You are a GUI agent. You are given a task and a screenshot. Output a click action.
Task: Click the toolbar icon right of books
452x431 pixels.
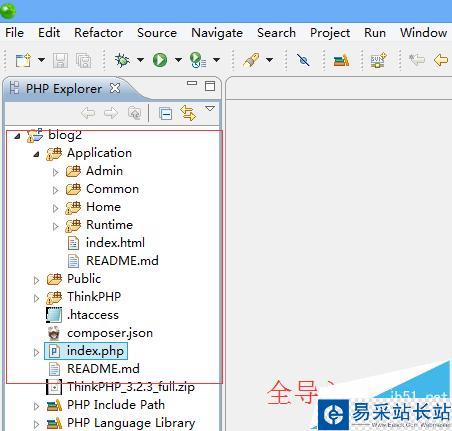click(x=378, y=60)
